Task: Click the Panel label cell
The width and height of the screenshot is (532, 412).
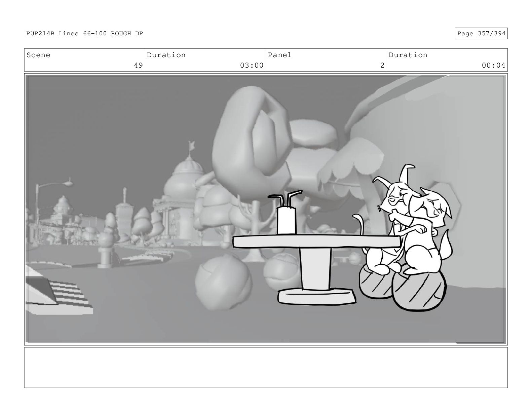Action: [x=326, y=60]
